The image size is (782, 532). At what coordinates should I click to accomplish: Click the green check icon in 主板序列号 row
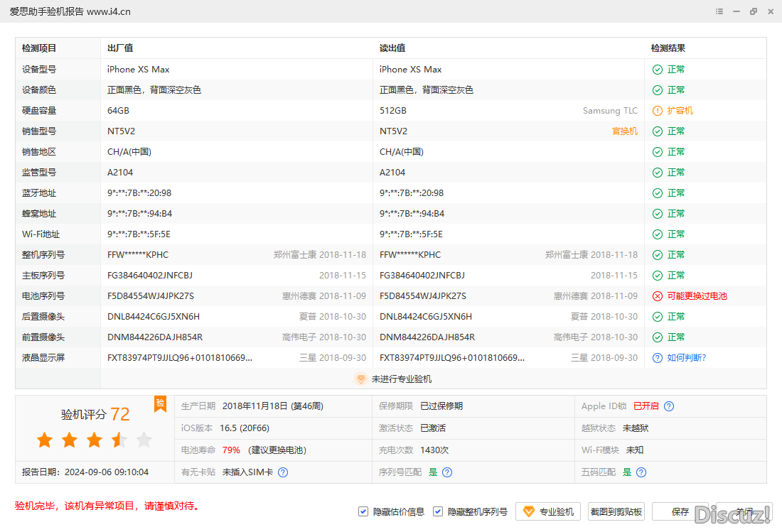coord(658,276)
